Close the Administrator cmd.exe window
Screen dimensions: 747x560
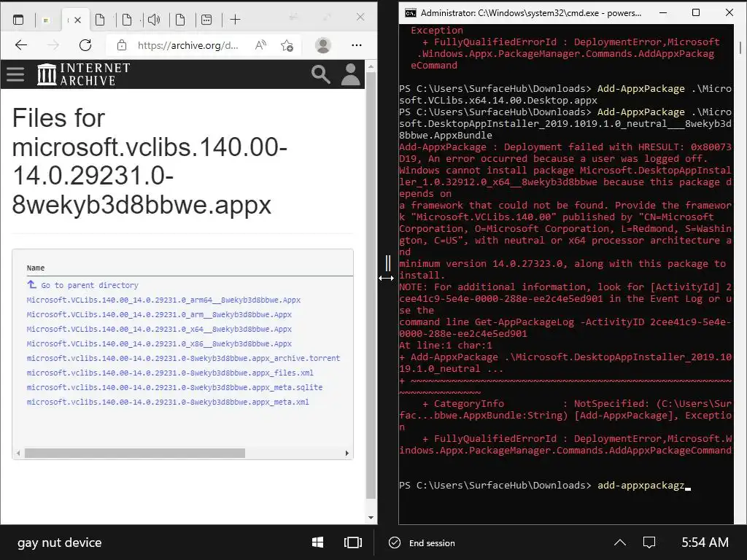coord(729,13)
